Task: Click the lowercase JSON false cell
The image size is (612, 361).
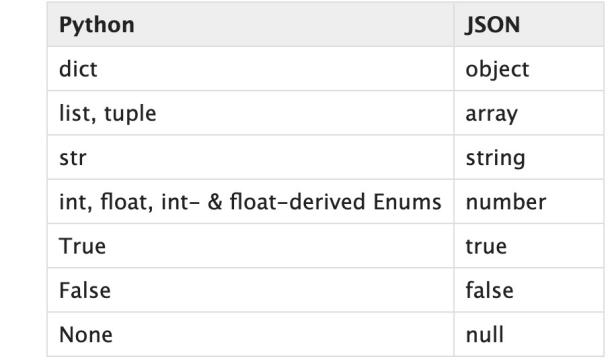Action: [529, 290]
